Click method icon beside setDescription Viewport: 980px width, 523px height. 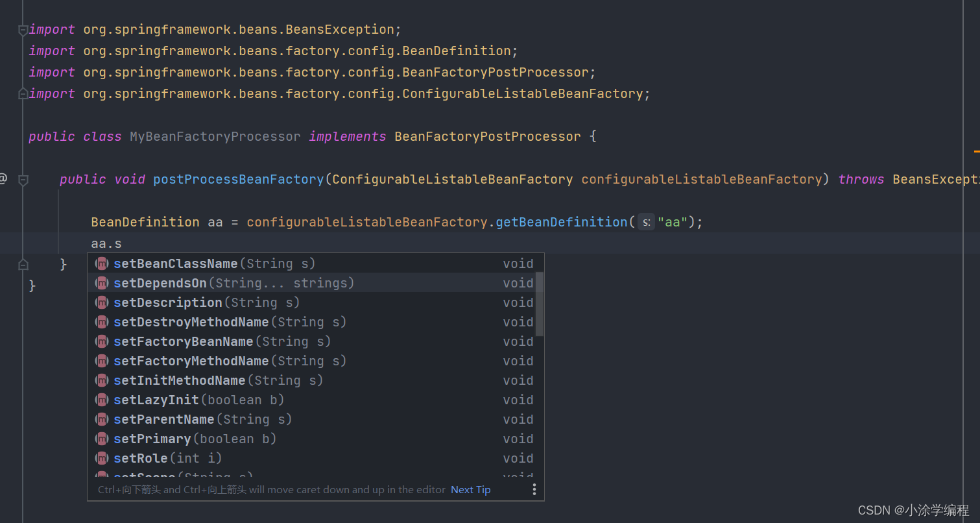[102, 302]
